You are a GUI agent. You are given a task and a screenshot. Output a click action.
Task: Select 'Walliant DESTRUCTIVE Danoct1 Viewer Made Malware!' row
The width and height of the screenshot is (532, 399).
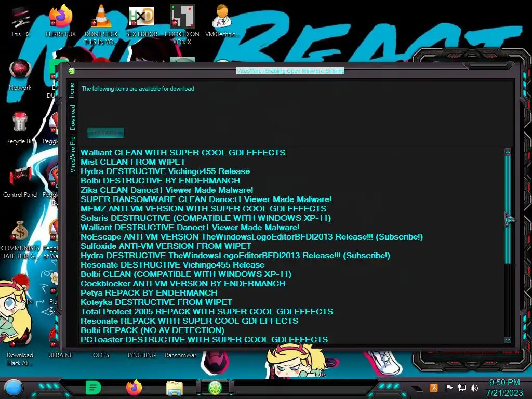(190, 228)
